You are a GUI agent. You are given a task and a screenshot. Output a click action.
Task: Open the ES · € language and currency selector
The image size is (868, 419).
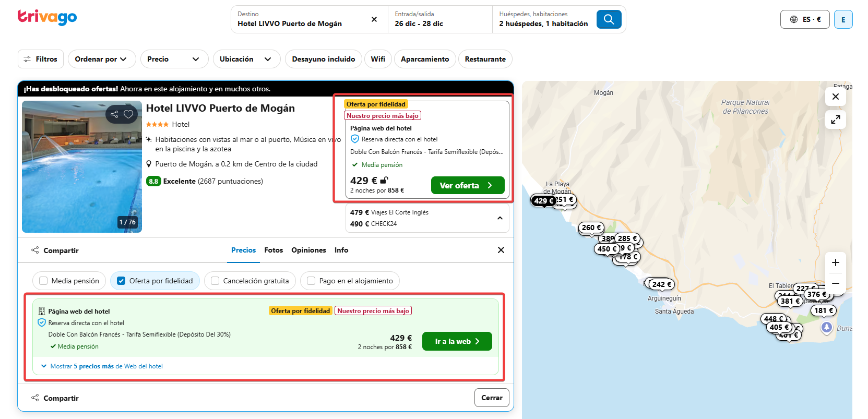point(805,19)
